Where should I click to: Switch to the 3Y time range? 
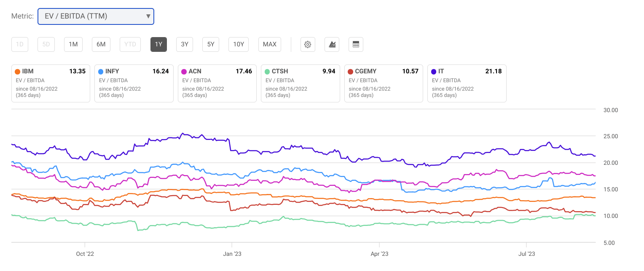pos(185,44)
